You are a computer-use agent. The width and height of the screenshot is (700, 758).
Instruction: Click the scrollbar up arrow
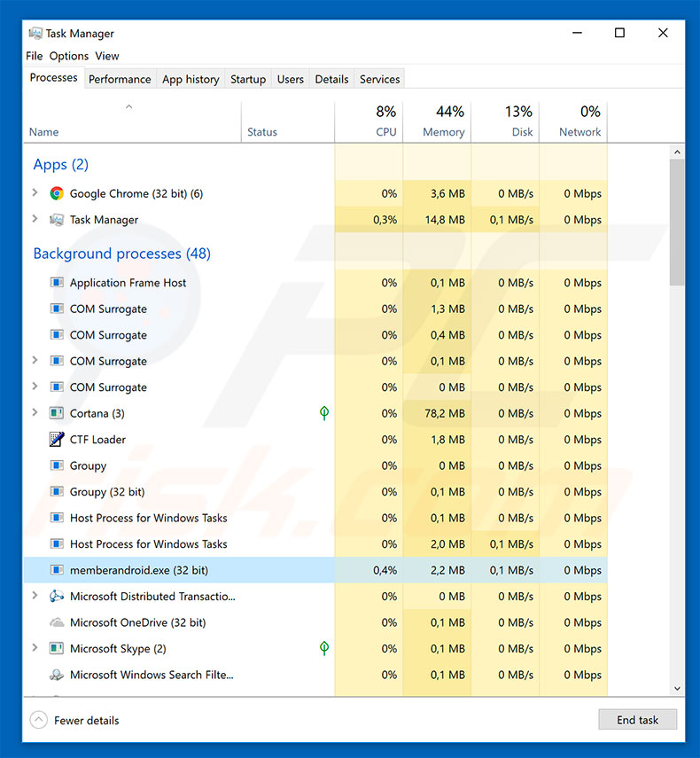(x=677, y=152)
